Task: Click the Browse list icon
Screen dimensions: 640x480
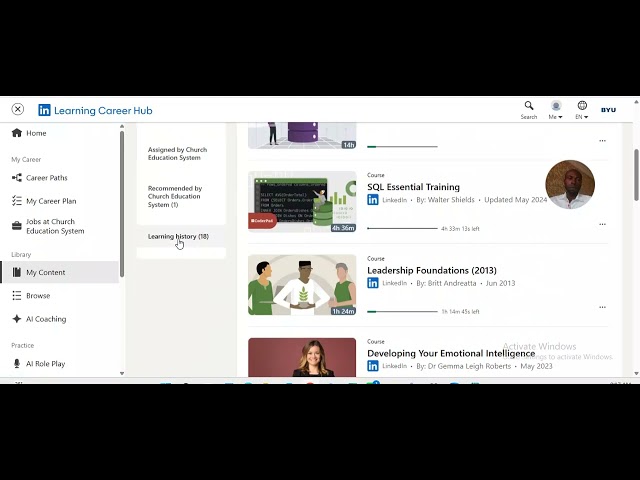Action: pos(17,296)
